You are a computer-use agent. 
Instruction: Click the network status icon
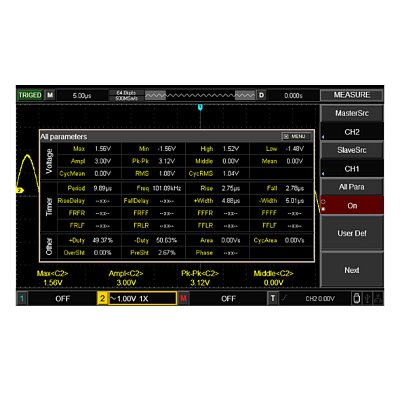378,298
